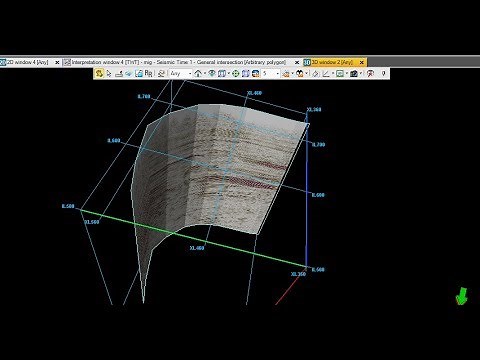Click the green north arrow indicator
The width and height of the screenshot is (480, 360).
tap(462, 296)
